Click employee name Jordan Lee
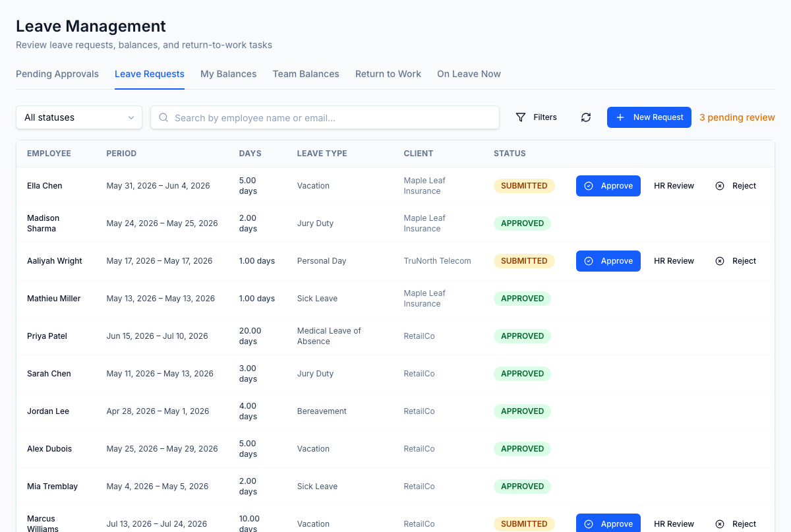Screen dimensions: 791x532 click(48, 411)
